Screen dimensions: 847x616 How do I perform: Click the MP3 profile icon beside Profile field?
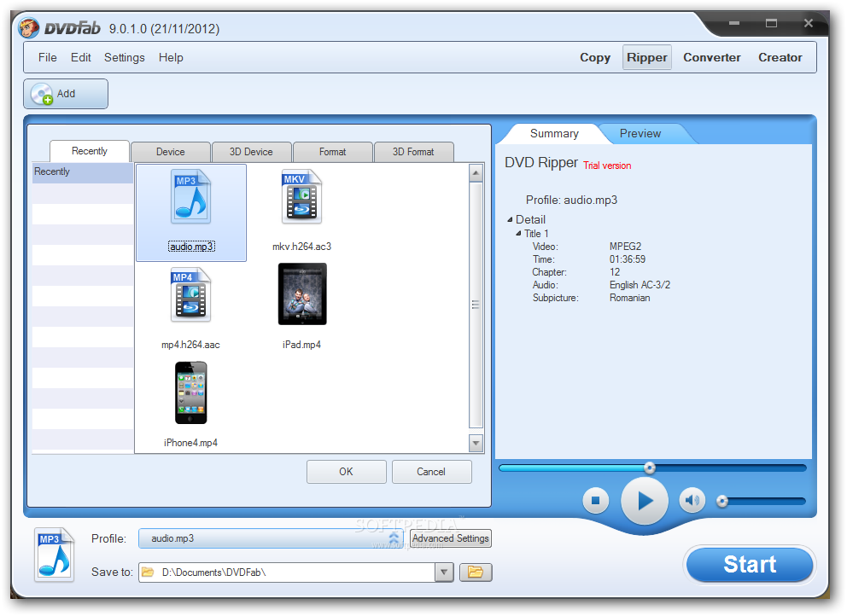(x=55, y=555)
